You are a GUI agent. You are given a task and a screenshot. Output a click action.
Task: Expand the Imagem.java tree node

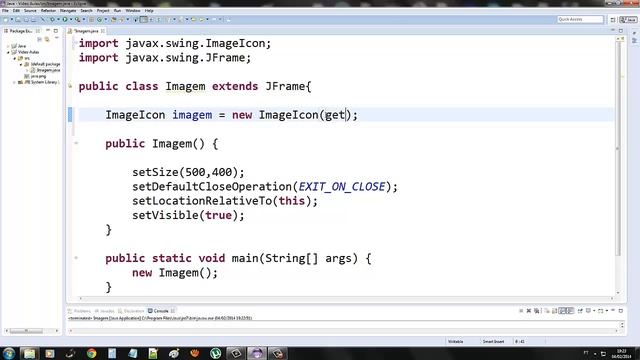(27, 70)
